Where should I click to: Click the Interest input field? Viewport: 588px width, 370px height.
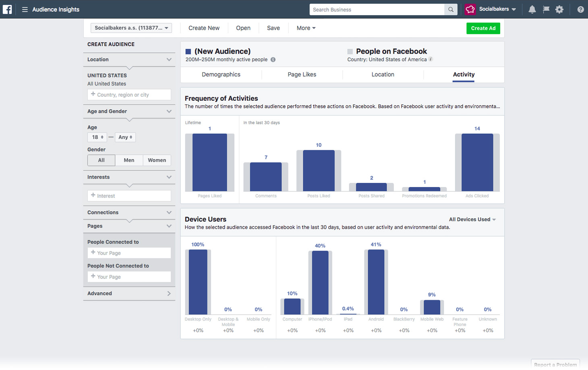point(129,196)
